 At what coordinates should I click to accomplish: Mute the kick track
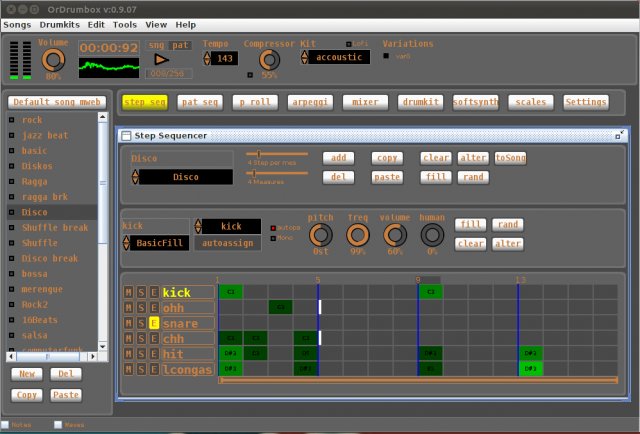pyautogui.click(x=128, y=292)
